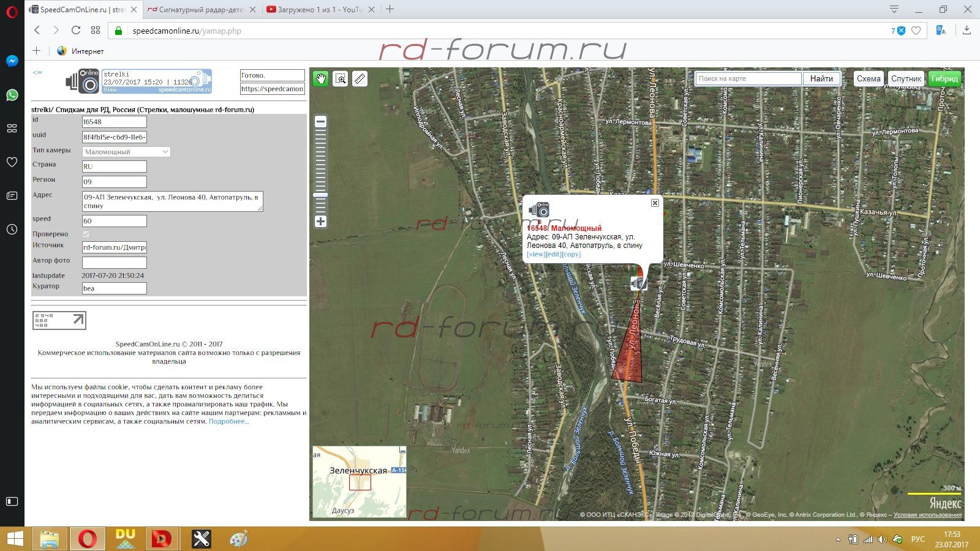Switch map layer to Схема
This screenshot has width=980, height=551.
click(x=868, y=78)
